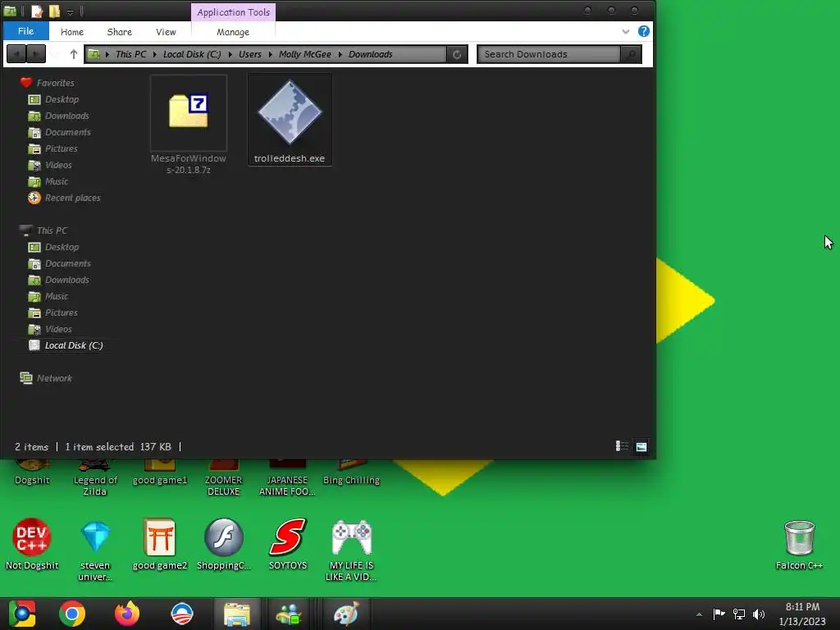Open the Manage tab under Application Tools
The width and height of the screenshot is (840, 630).
[x=233, y=32]
